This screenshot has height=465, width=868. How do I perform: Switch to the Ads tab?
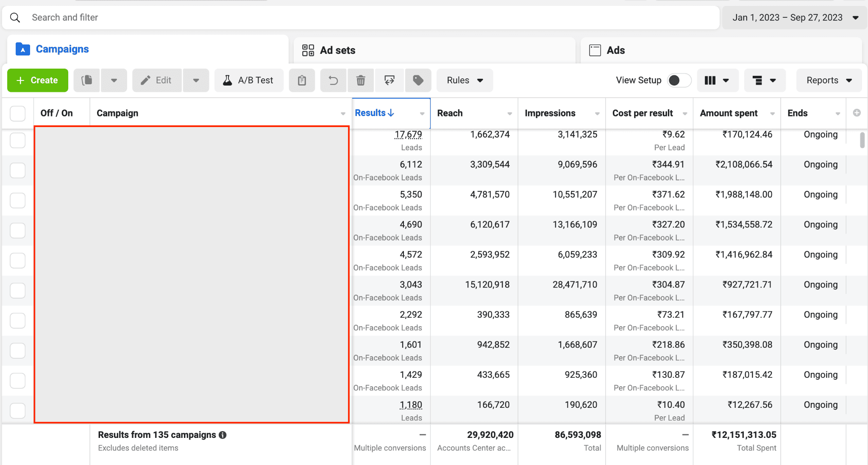click(721, 50)
